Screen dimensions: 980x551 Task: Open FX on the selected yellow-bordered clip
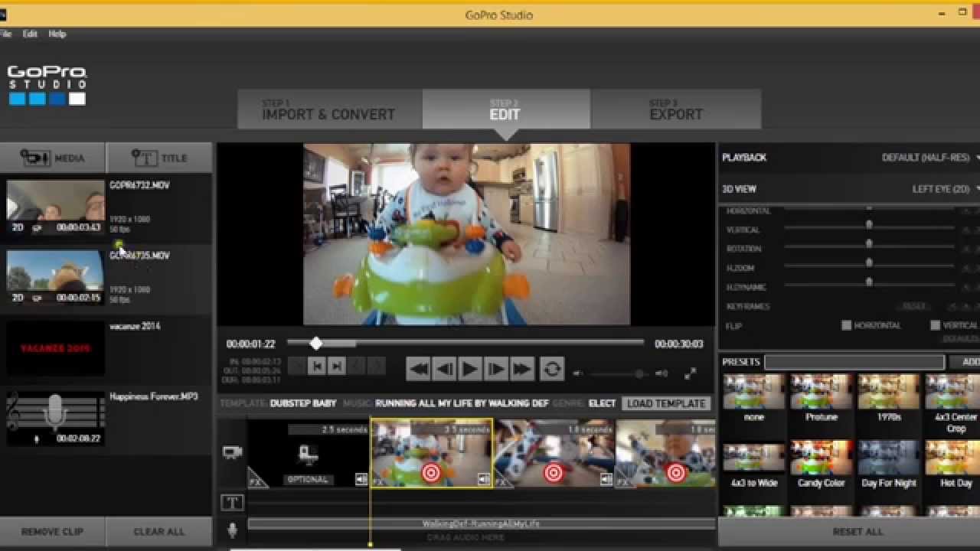coord(379,481)
